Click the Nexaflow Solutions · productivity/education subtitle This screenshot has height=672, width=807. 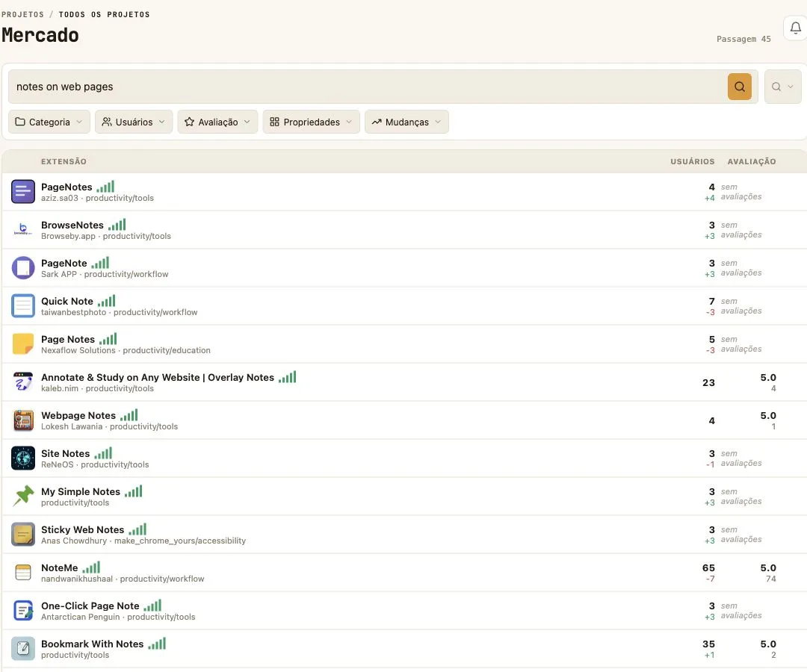coord(126,351)
